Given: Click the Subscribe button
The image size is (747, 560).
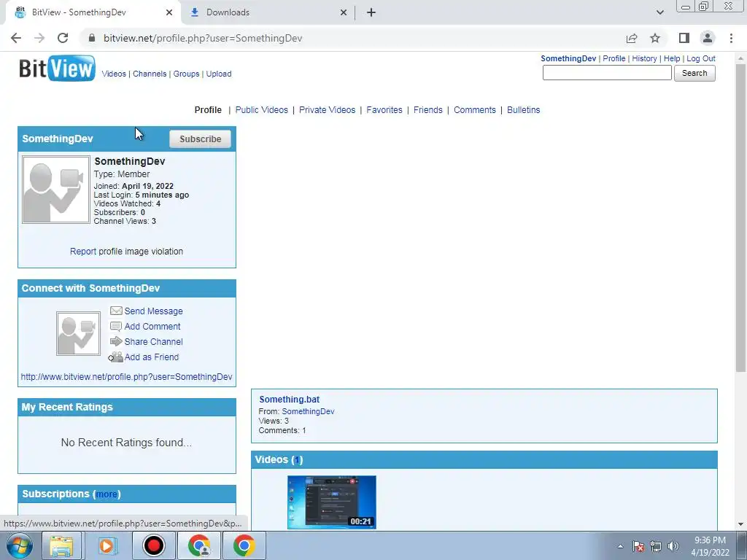Looking at the screenshot, I should [x=200, y=139].
